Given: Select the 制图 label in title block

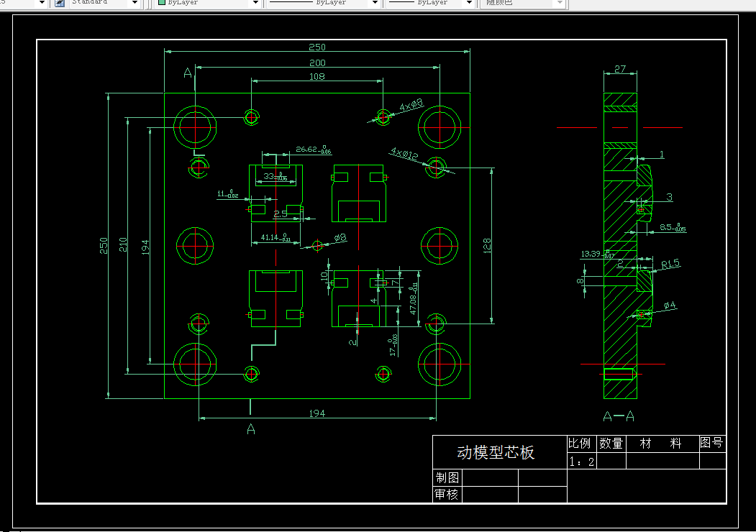Looking at the screenshot, I should point(447,477).
